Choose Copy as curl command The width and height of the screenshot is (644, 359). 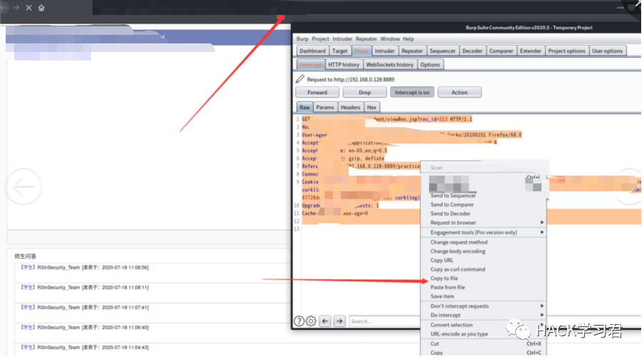tap(483, 269)
